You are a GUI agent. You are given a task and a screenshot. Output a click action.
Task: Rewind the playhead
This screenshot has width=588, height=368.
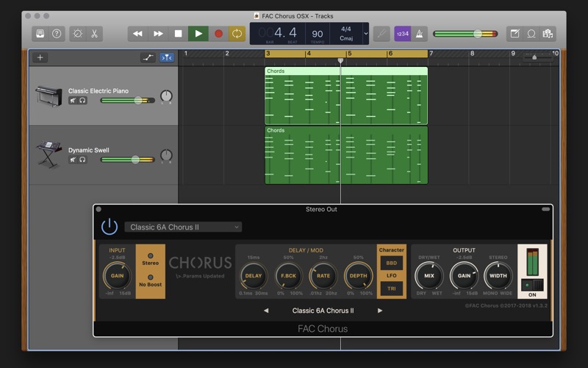pyautogui.click(x=137, y=34)
